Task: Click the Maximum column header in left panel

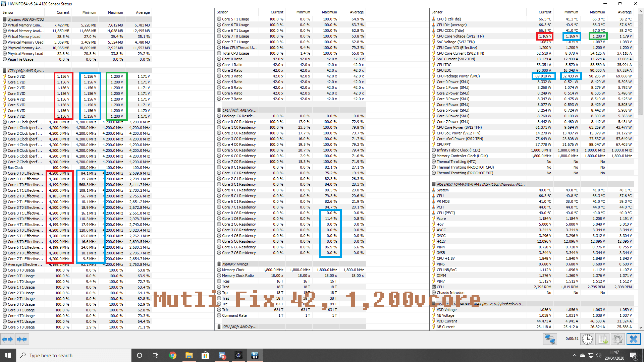Action: click(x=115, y=12)
